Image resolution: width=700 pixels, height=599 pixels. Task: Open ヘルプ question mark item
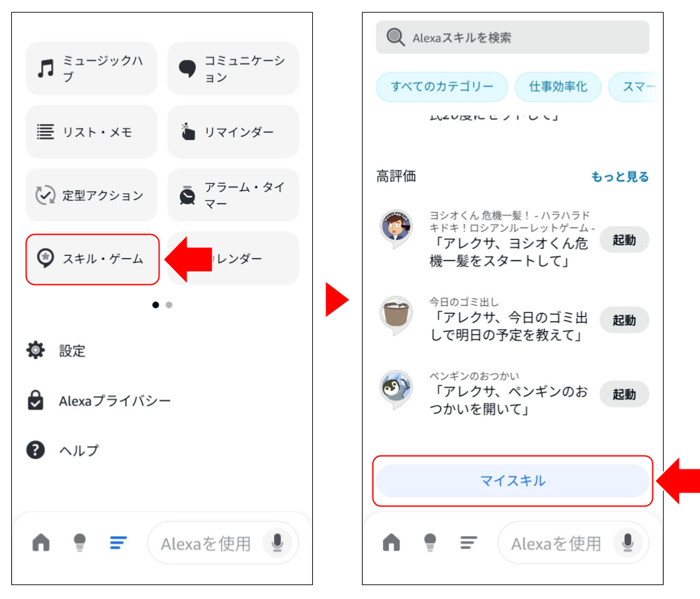(78, 450)
